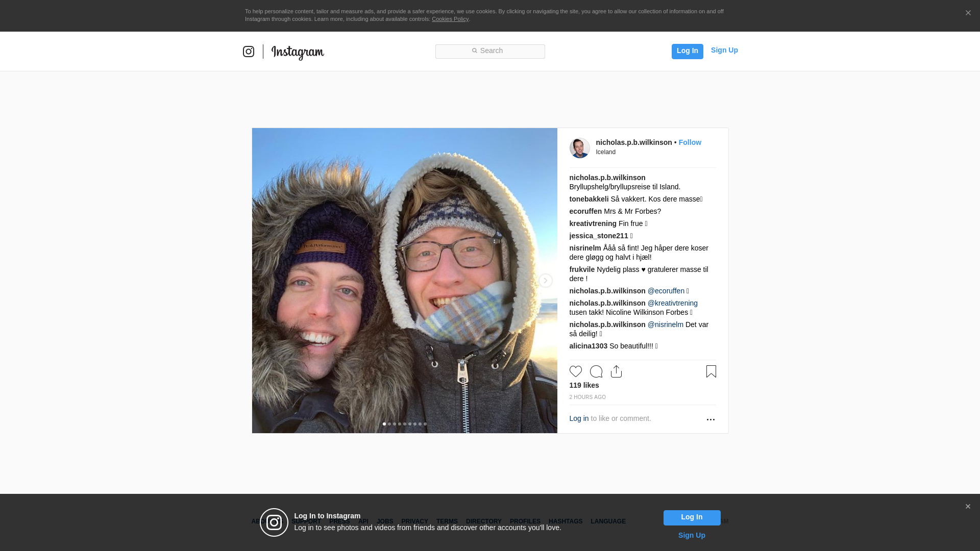Open the Instagram wordmark home link
This screenshot has width=980, height=551.
point(298,52)
